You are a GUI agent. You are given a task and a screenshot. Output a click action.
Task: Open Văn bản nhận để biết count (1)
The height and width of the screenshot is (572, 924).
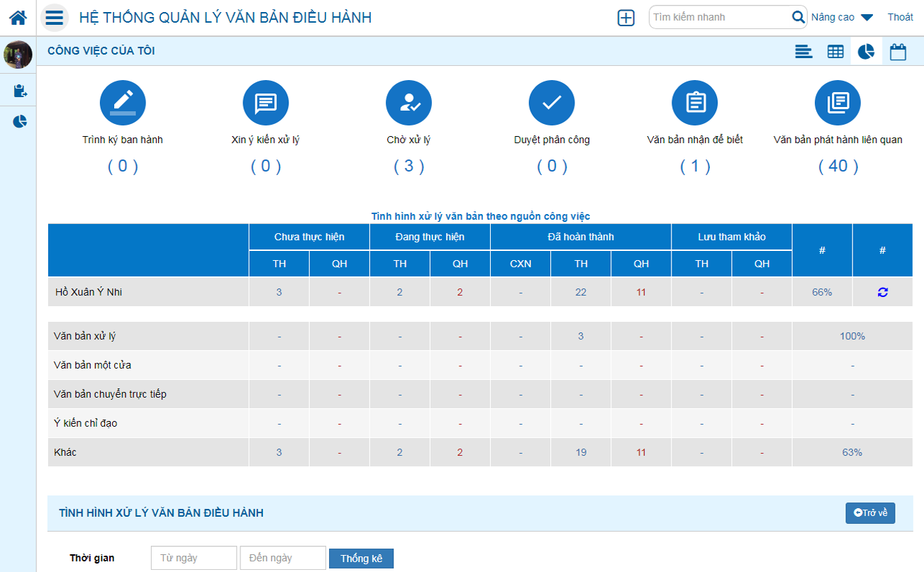695,167
